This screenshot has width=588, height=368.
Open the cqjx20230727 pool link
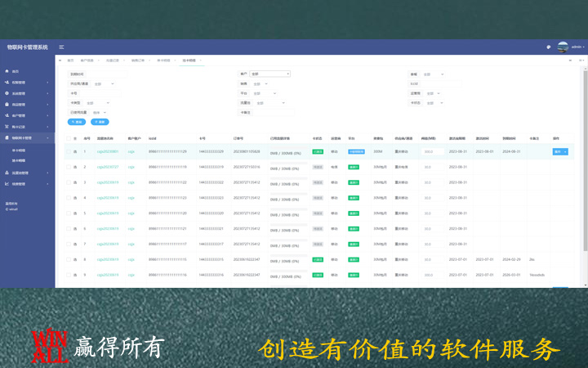tap(108, 167)
